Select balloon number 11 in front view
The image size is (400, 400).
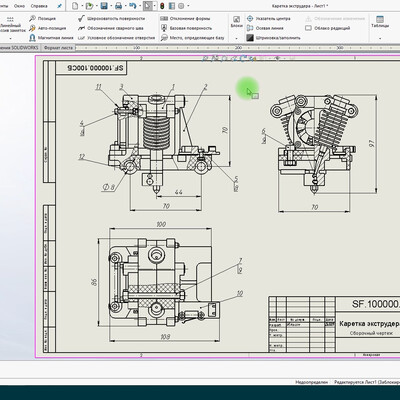(98, 87)
